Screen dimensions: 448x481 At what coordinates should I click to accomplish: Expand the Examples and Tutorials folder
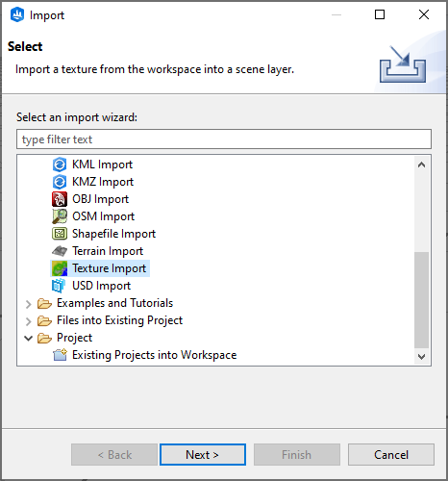pos(29,304)
